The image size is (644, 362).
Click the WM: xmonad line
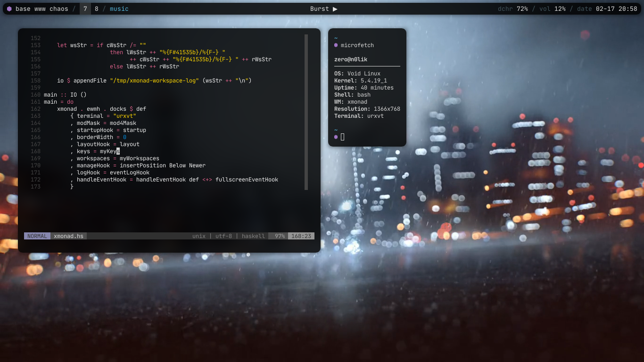pyautogui.click(x=351, y=102)
